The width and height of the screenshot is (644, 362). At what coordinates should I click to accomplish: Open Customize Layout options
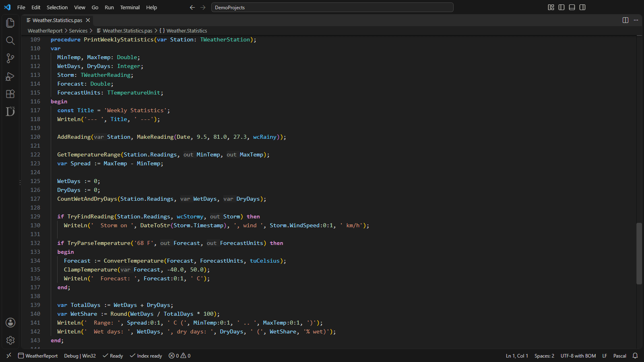click(x=551, y=7)
